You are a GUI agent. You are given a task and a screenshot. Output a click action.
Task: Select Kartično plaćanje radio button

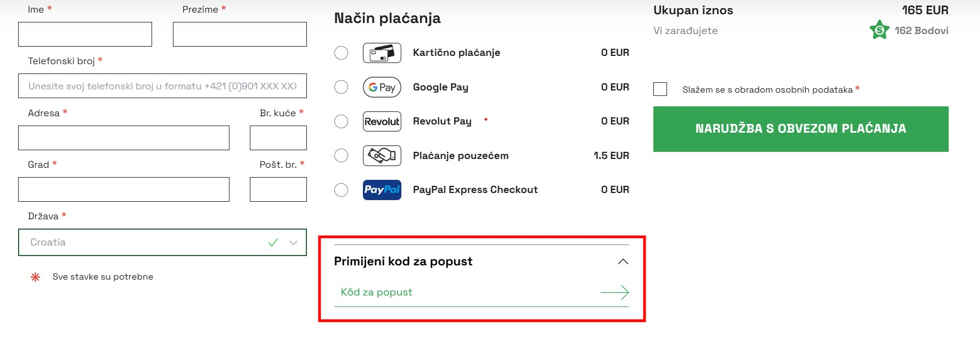coord(341,53)
